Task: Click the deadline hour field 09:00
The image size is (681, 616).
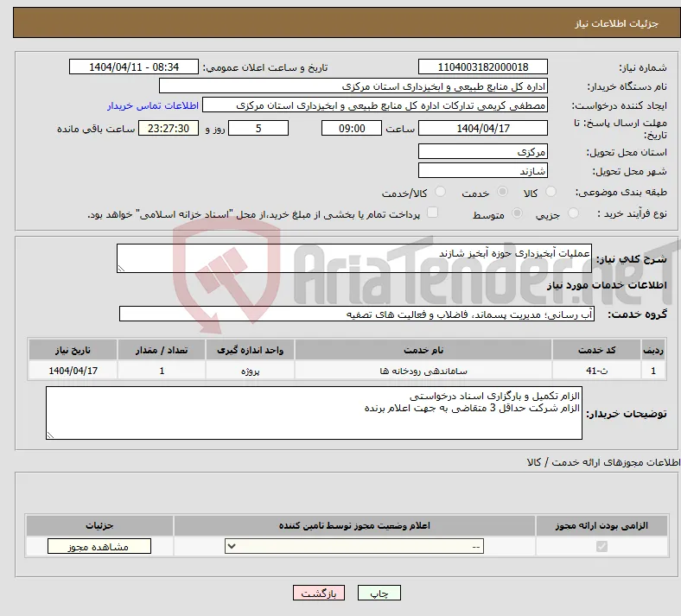Action: 352,128
